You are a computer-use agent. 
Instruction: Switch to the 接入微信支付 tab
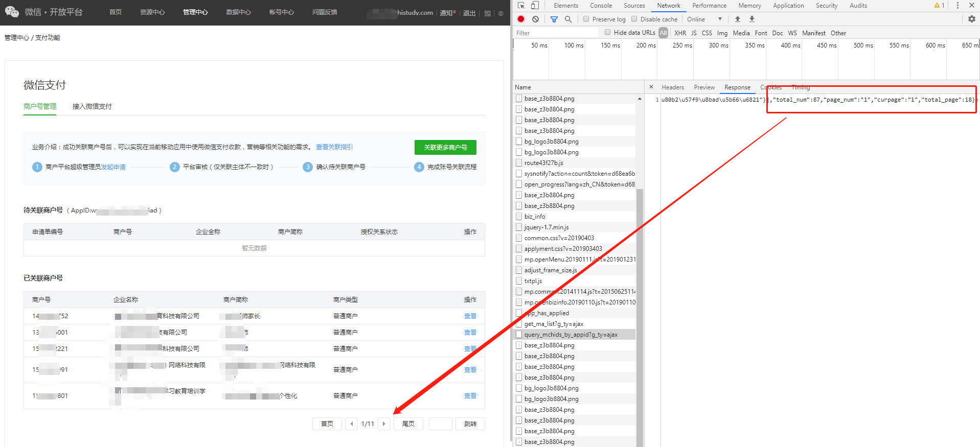92,106
